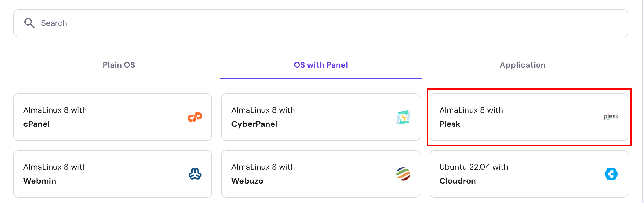
Task: Click the cPanel logo icon
Action: click(195, 117)
